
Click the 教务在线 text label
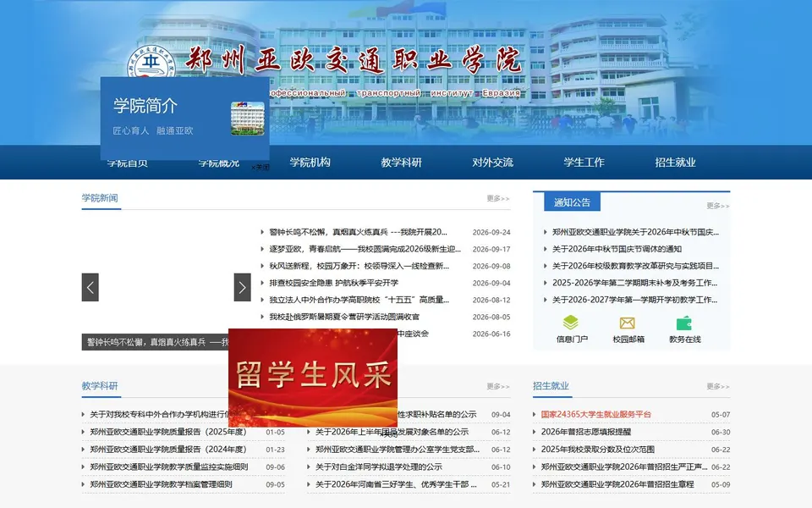pyautogui.click(x=684, y=340)
